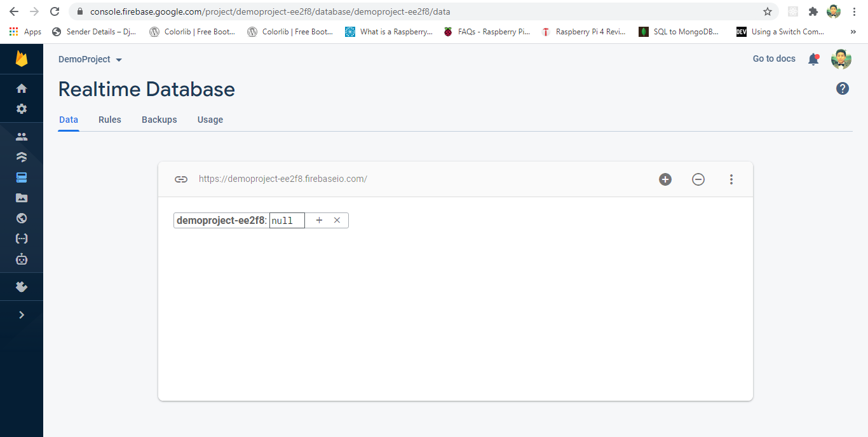Open Hosting globe icon in sidebar
The width and height of the screenshot is (868, 437).
(x=22, y=218)
